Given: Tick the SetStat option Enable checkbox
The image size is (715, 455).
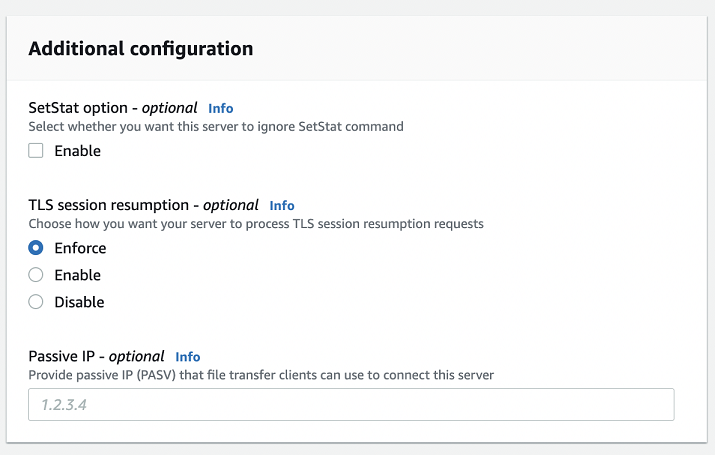Looking at the screenshot, I should [x=36, y=151].
